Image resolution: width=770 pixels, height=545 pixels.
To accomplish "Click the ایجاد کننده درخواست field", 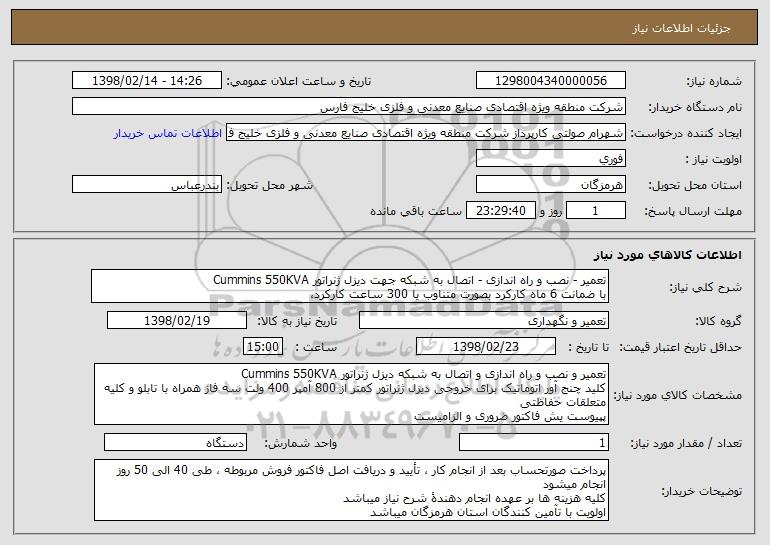I will pos(426,133).
